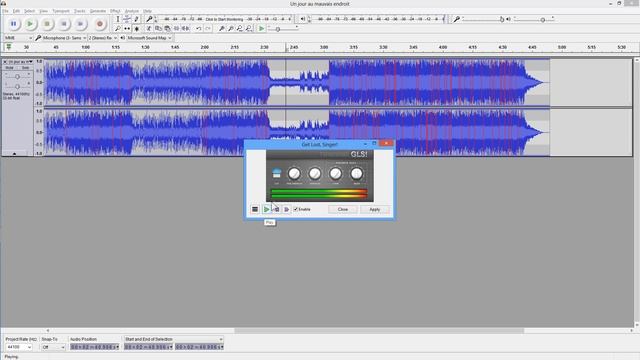The image size is (640, 360).
Task: Fit project to window width
Action: tap(249, 29)
